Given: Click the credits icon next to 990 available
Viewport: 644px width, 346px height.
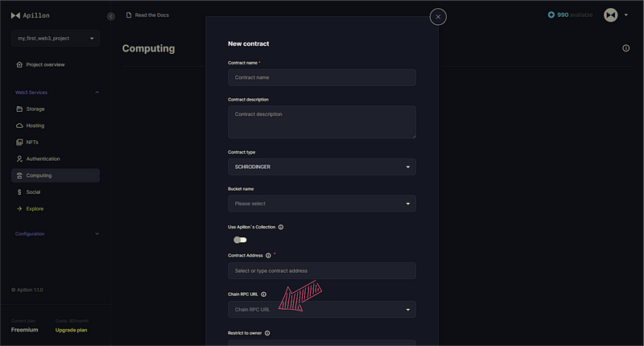Looking at the screenshot, I should tap(551, 14).
